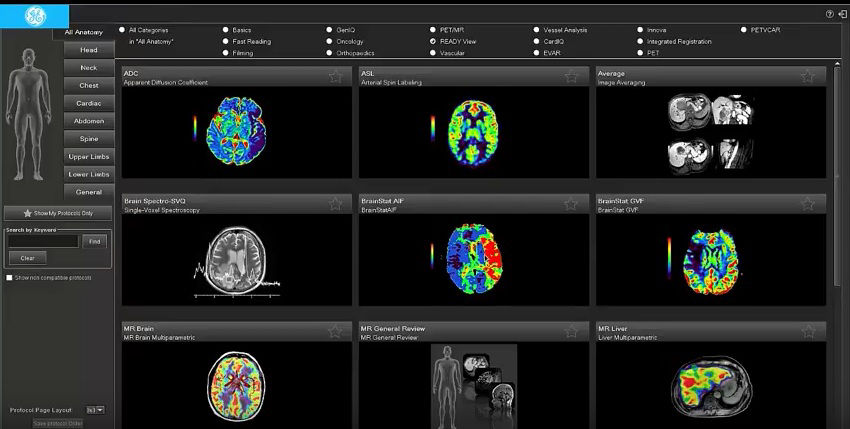
Task: Select the General anatomy tab
Action: 89,192
